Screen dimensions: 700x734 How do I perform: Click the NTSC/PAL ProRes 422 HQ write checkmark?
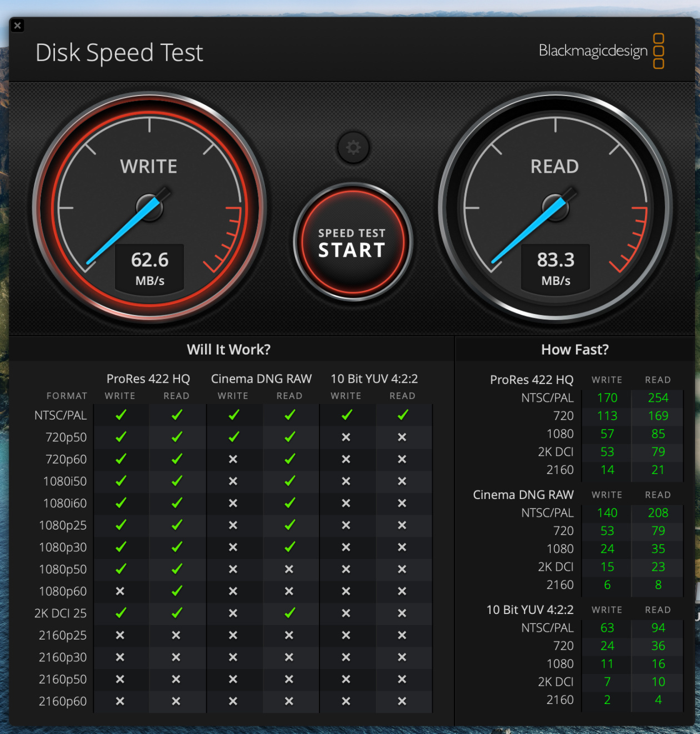pos(121,415)
